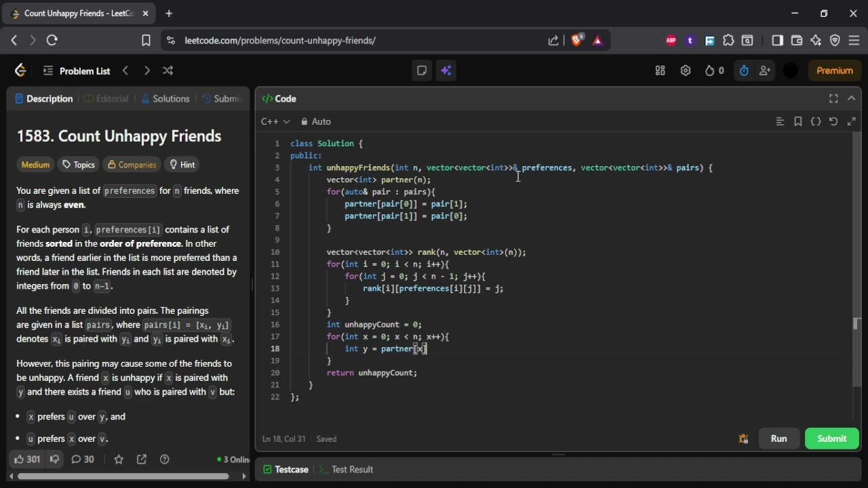This screenshot has width=868, height=488.
Task: Bookmark this page in browser
Action: pos(146,41)
